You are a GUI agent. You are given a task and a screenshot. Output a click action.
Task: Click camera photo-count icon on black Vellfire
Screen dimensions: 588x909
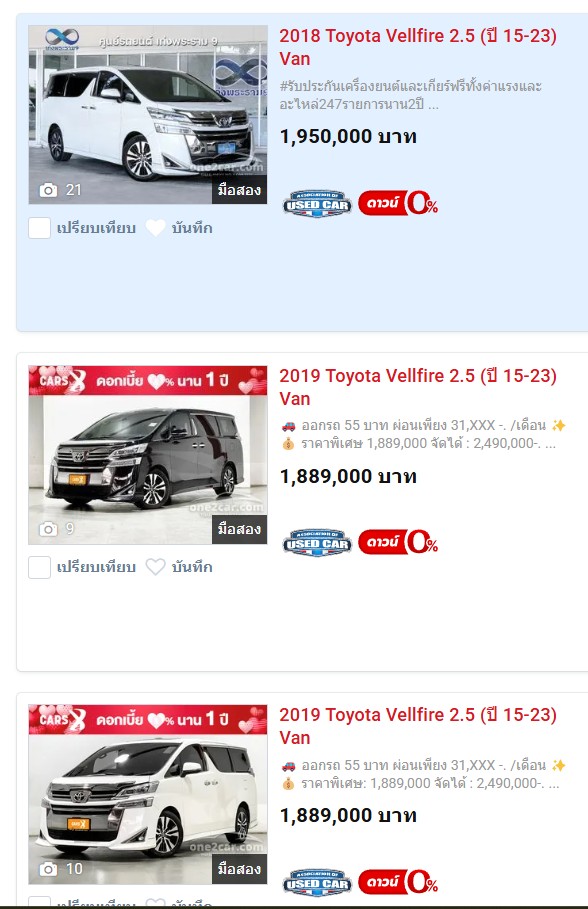click(x=48, y=529)
